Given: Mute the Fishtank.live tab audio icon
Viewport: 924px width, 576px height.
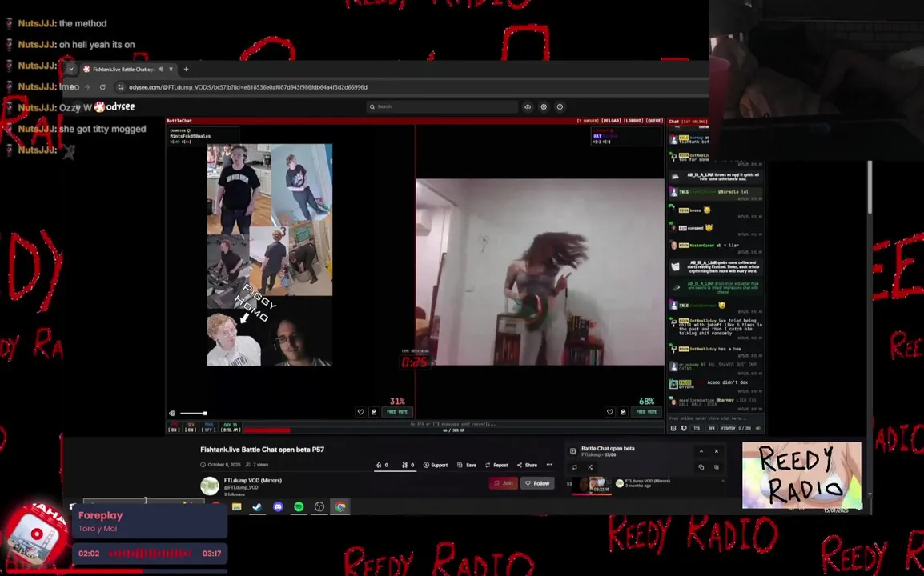Looking at the screenshot, I should point(161,69).
